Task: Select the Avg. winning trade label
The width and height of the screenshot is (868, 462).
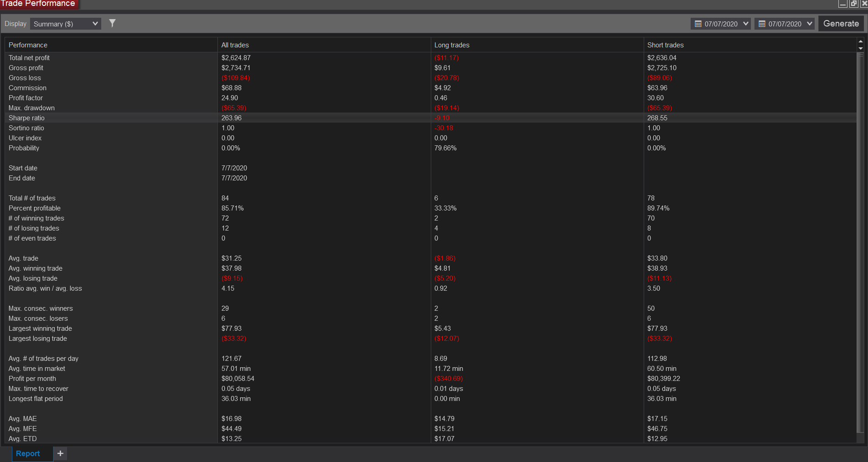Action: pyautogui.click(x=36, y=268)
